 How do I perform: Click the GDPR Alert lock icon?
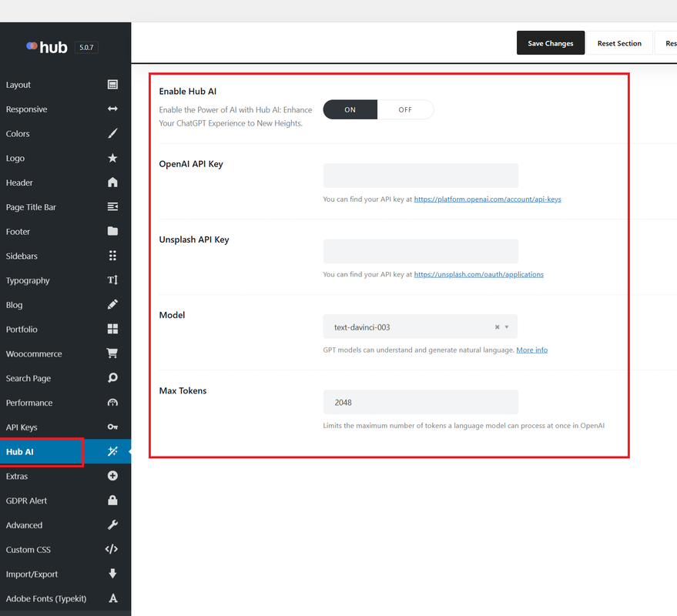tap(112, 500)
